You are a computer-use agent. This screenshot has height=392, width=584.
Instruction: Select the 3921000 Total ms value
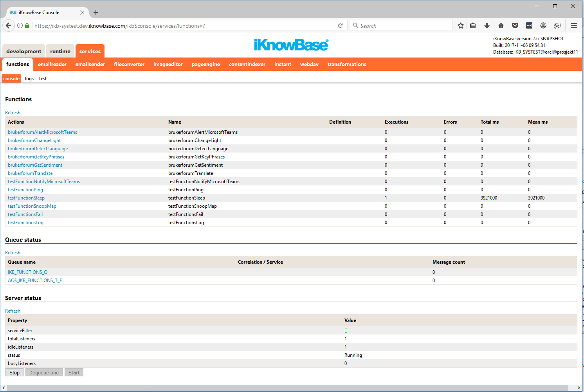pos(489,198)
